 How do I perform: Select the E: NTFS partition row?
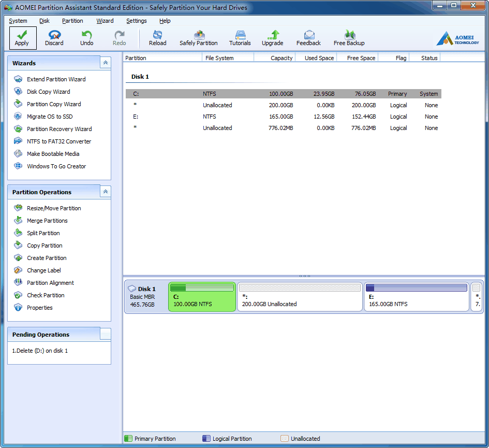coord(284,117)
